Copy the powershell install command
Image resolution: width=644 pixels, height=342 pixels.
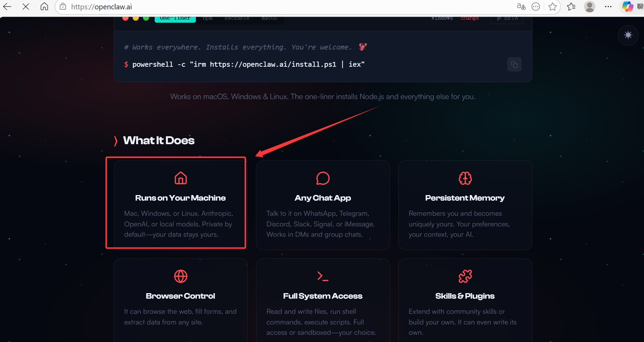click(x=514, y=64)
